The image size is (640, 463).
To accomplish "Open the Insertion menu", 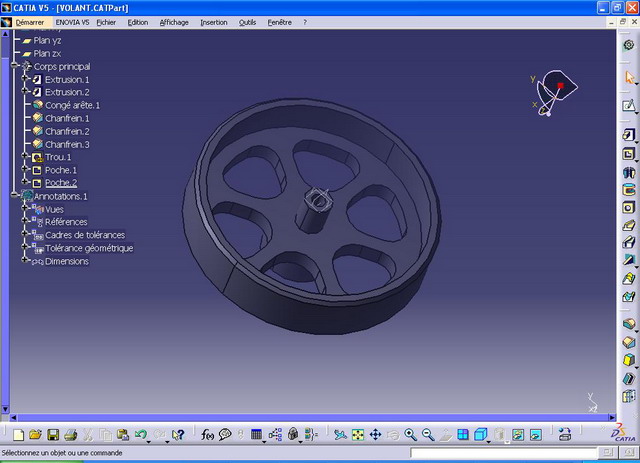I will (213, 22).
